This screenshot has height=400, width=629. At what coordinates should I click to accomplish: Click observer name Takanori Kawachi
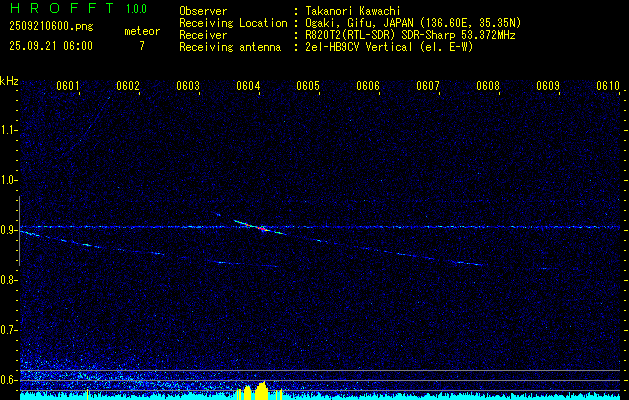(353, 11)
